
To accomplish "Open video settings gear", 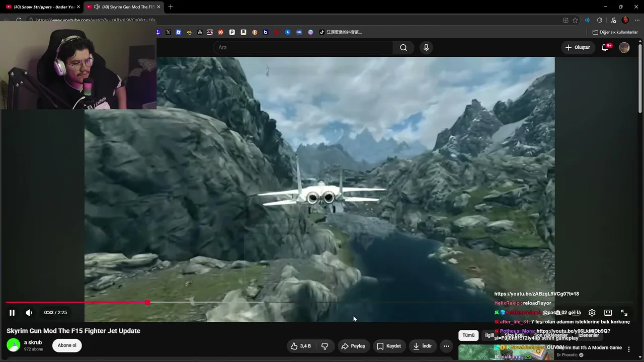I will tap(592, 313).
